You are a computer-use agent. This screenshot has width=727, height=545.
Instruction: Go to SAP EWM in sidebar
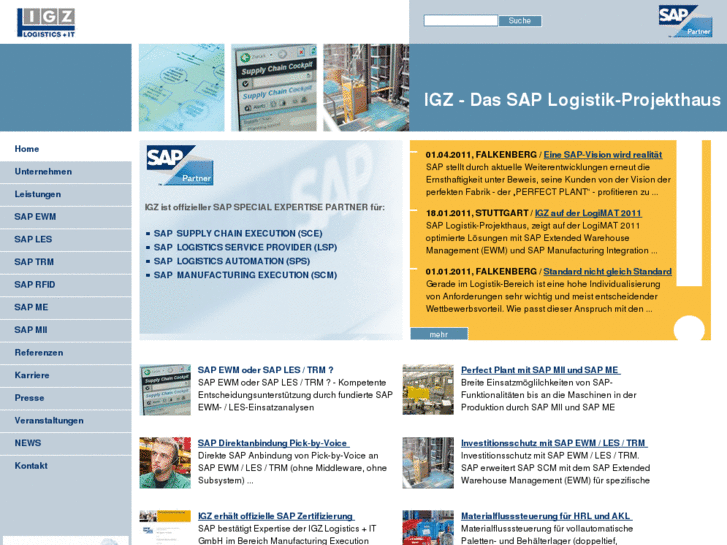pyautogui.click(x=66, y=217)
